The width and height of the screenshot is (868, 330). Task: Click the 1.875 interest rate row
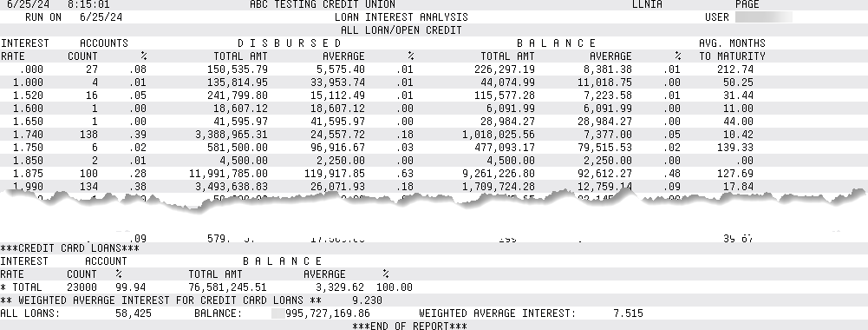click(434, 174)
